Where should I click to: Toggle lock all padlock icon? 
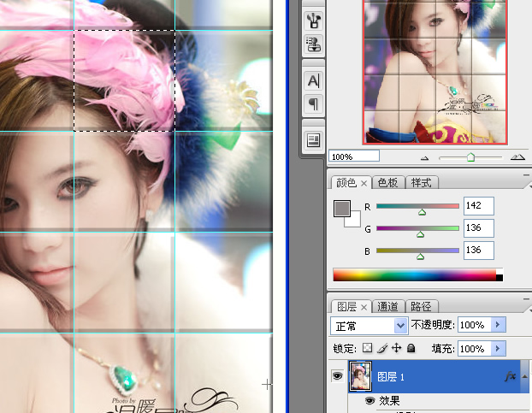point(411,348)
